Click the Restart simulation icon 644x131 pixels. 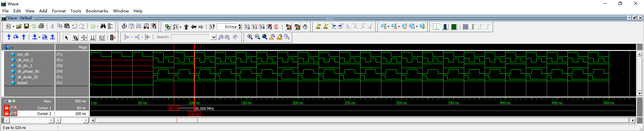[212, 27]
